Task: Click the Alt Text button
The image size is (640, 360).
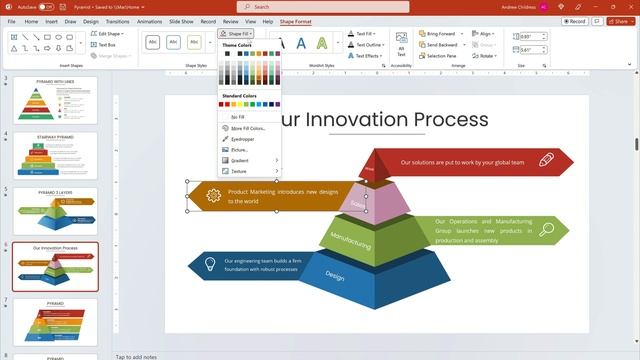Action: (x=401, y=44)
